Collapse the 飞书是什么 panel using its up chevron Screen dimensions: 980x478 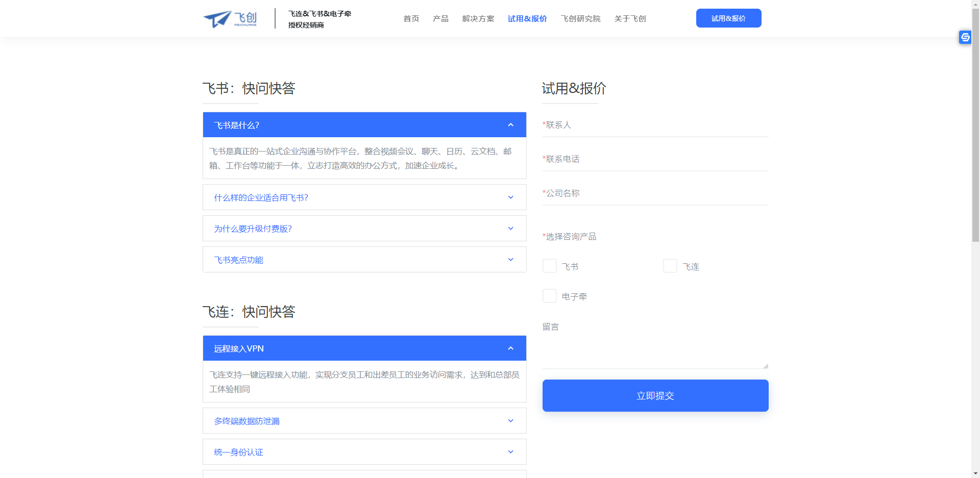[510, 125]
